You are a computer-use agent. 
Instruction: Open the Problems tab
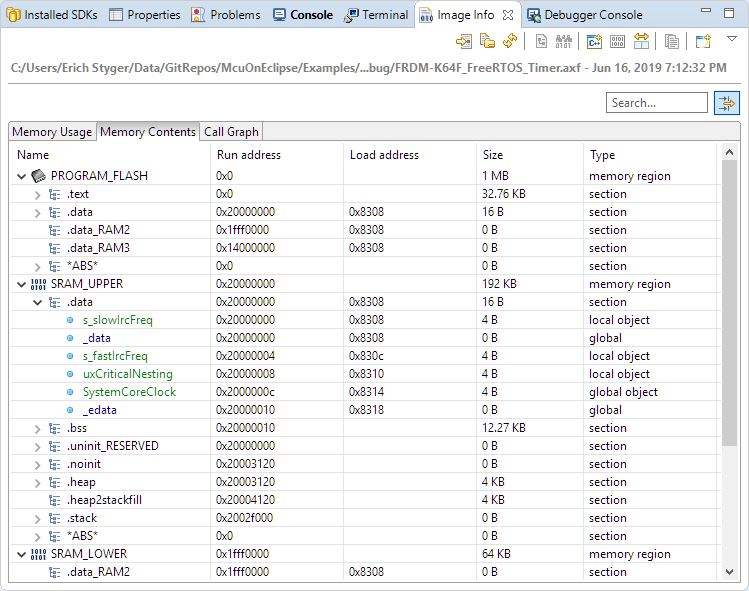click(225, 15)
